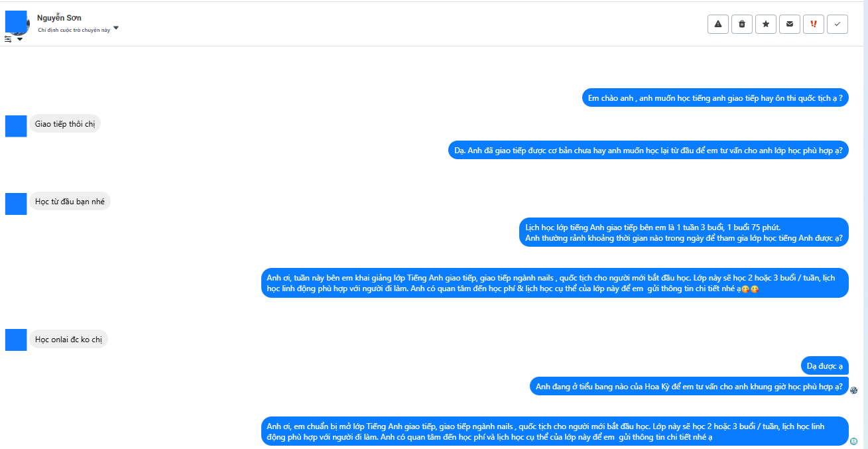Viewport: 868px width, 449px height.
Task: Click the envelope mark-unread icon
Action: pyautogui.click(x=789, y=25)
